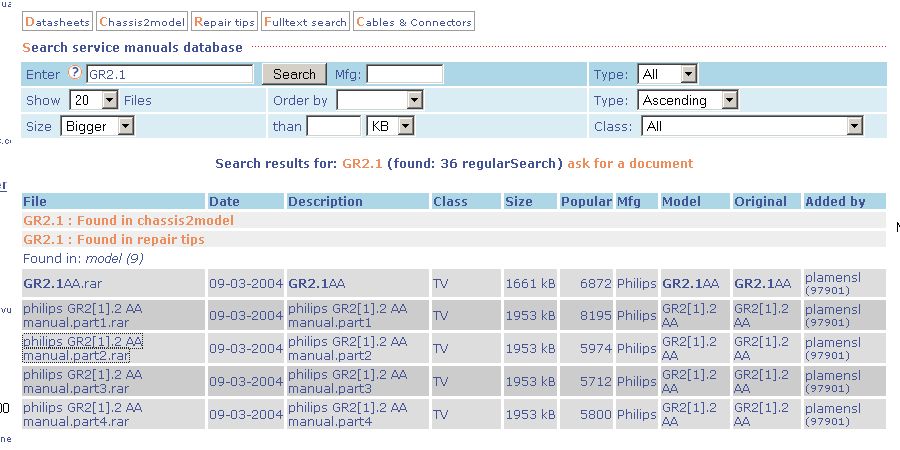
Task: Open the Datasheets tab
Action: coord(57,21)
